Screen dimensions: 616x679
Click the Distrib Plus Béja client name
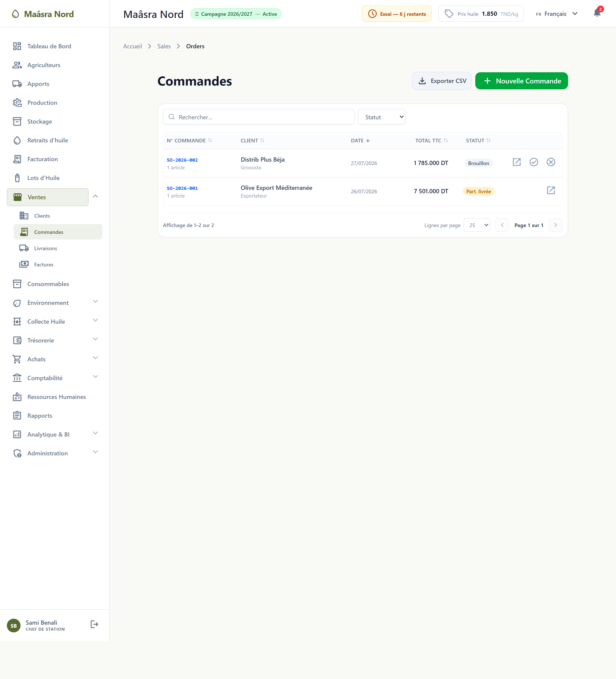pyautogui.click(x=262, y=159)
